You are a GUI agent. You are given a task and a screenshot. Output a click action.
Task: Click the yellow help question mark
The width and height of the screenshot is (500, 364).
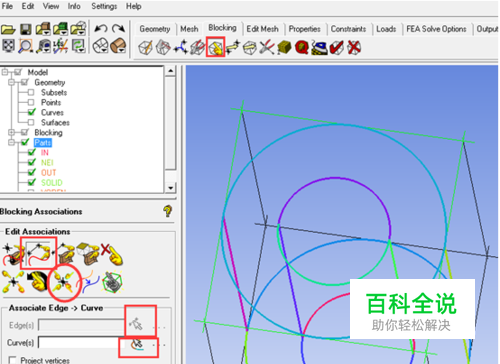[168, 211]
